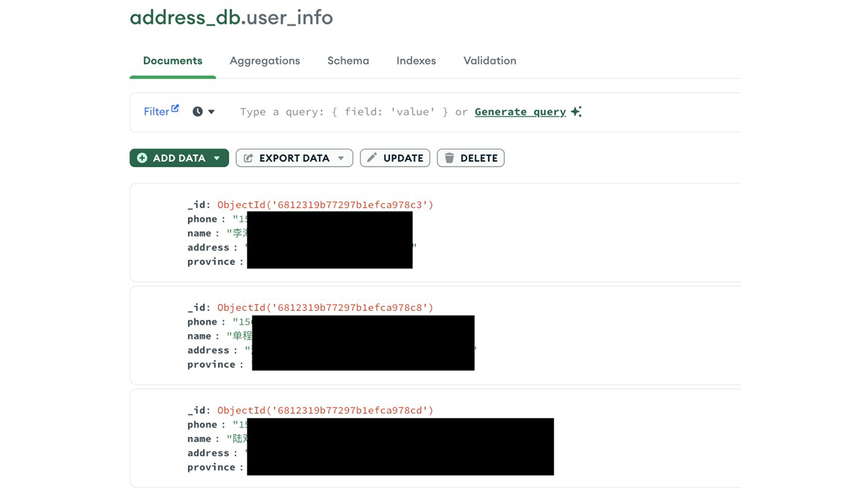Expand the EXPORT DATA dropdown arrow

(341, 159)
